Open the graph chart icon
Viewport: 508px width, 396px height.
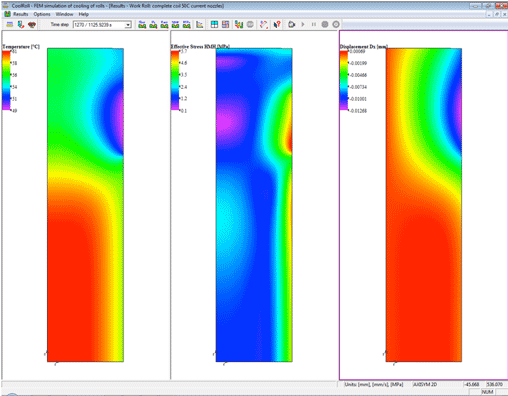pyautogui.click(x=200, y=24)
